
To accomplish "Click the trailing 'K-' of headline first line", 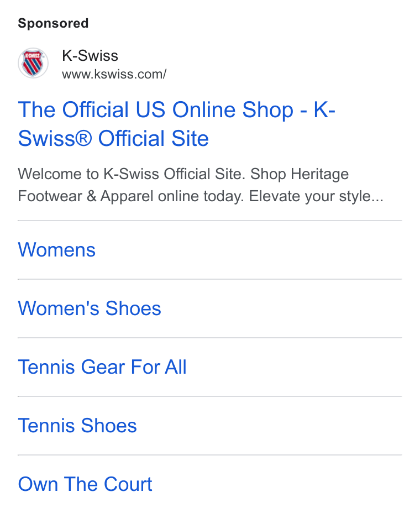I will 324,109.
